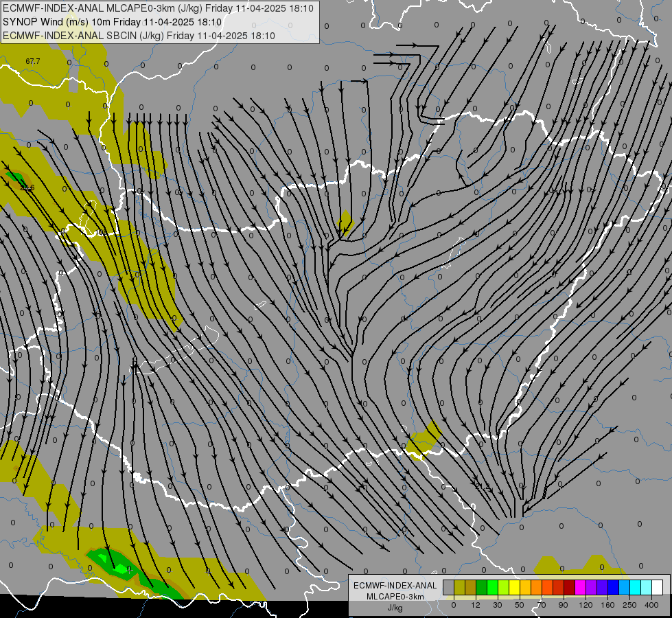Click the 30 tick label in legend
672x618 pixels.
click(x=498, y=605)
